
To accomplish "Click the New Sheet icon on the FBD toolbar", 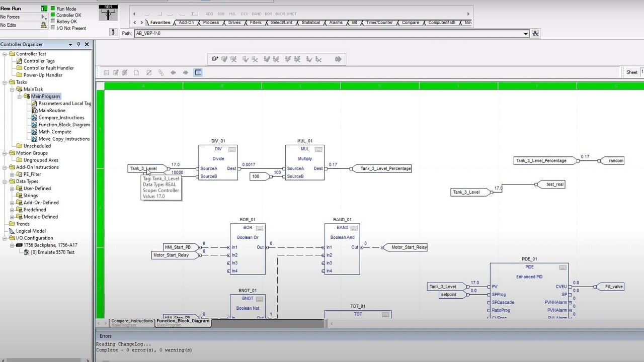I will (136, 72).
